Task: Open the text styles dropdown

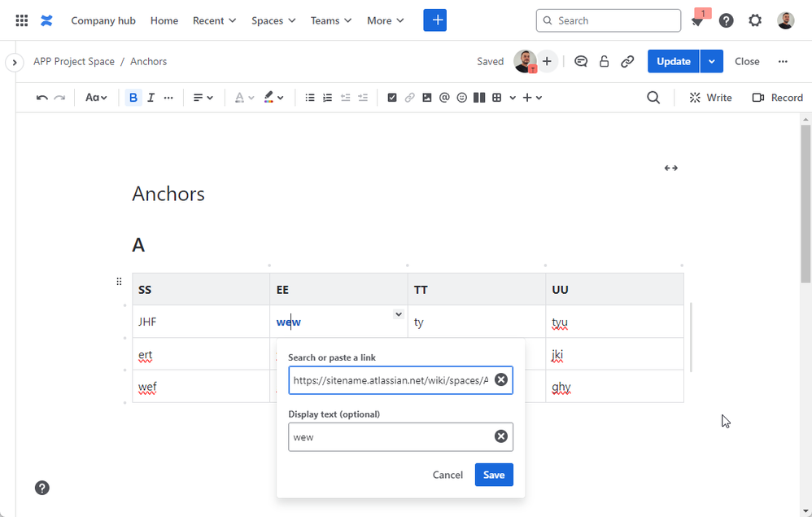Action: coord(96,98)
